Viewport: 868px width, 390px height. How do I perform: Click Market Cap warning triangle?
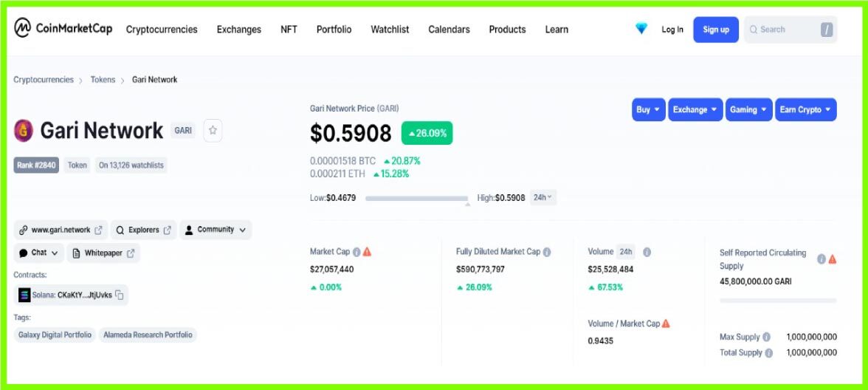click(x=367, y=251)
